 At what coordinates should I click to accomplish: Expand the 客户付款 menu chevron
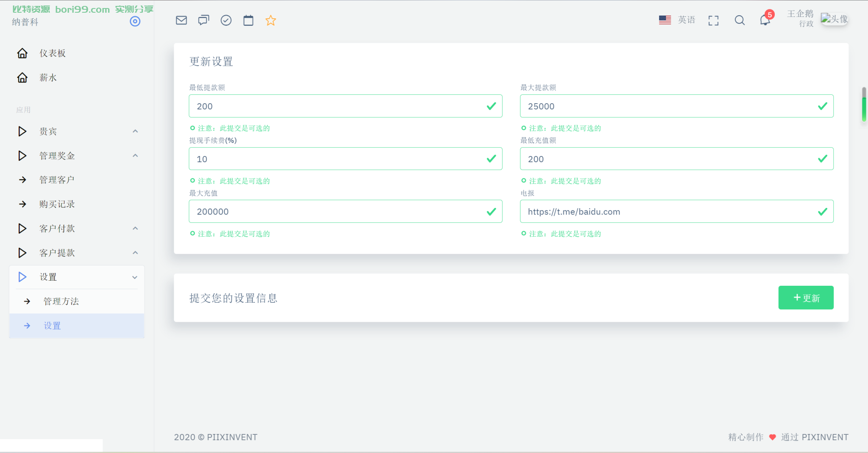[x=135, y=228]
